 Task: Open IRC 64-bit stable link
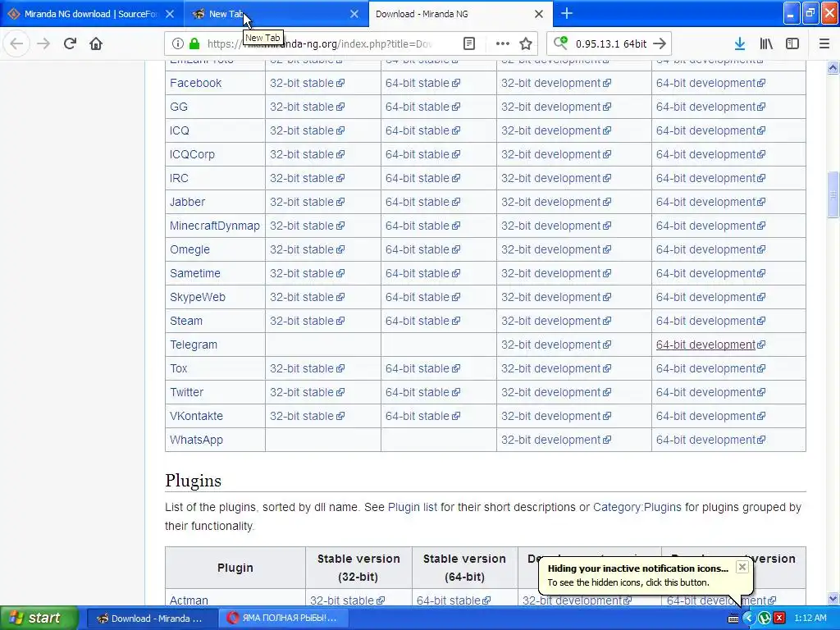422,178
